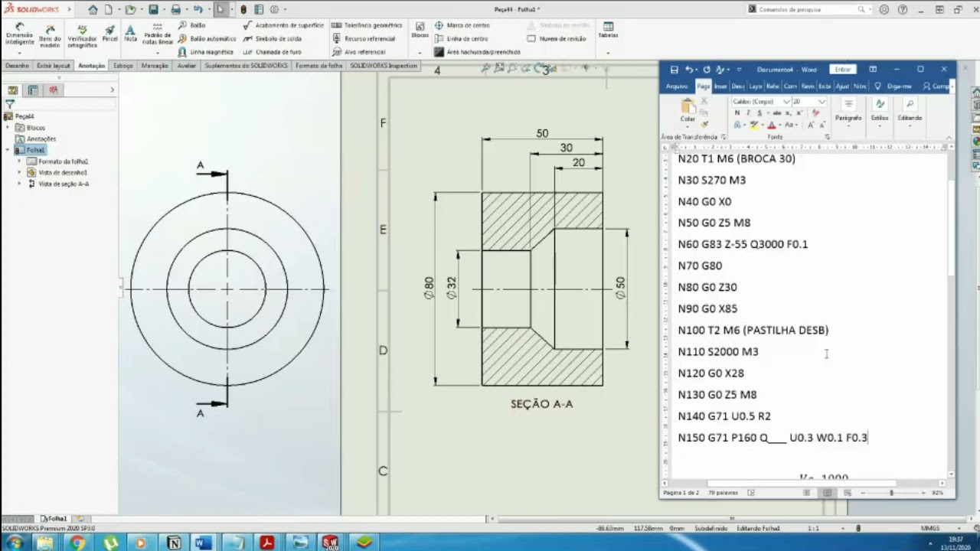Select Área hachurada/preenchida tool
This screenshot has width=980, height=551.
[x=478, y=52]
